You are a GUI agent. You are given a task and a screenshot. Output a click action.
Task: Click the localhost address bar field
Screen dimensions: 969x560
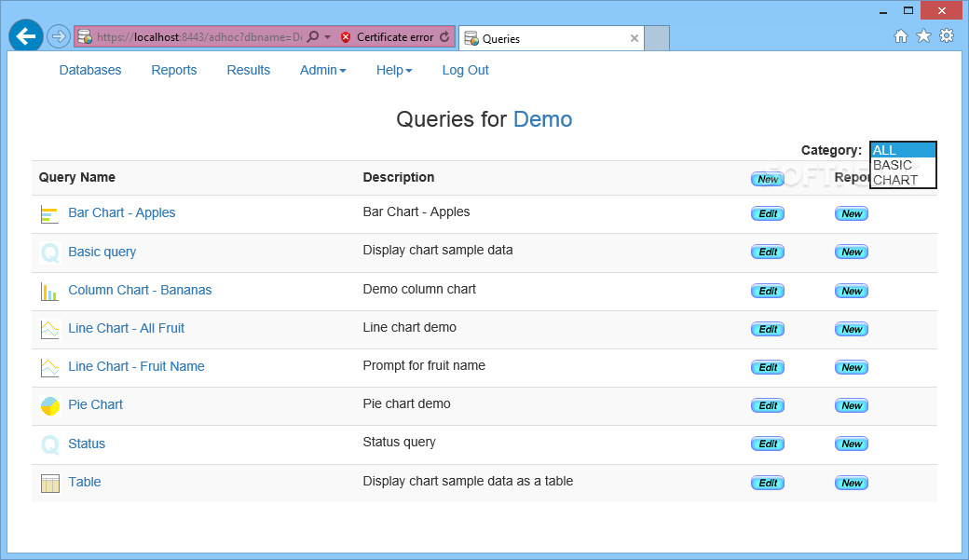[199, 37]
